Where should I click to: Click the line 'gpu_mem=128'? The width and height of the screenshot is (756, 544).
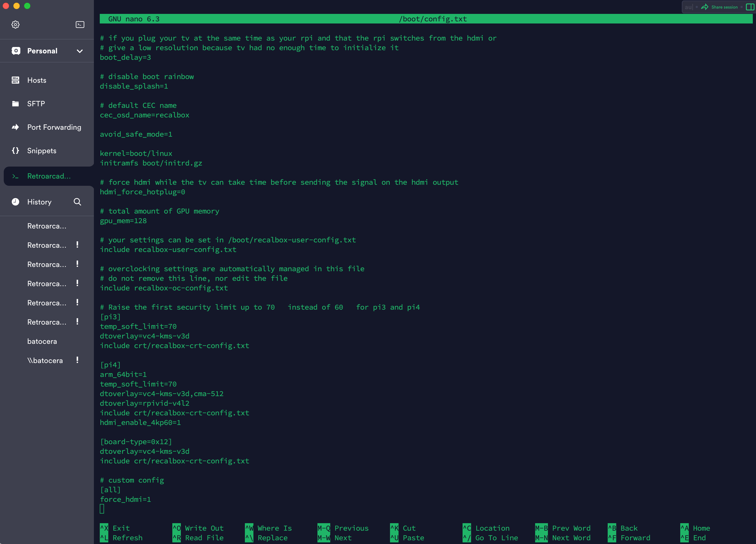(x=123, y=221)
